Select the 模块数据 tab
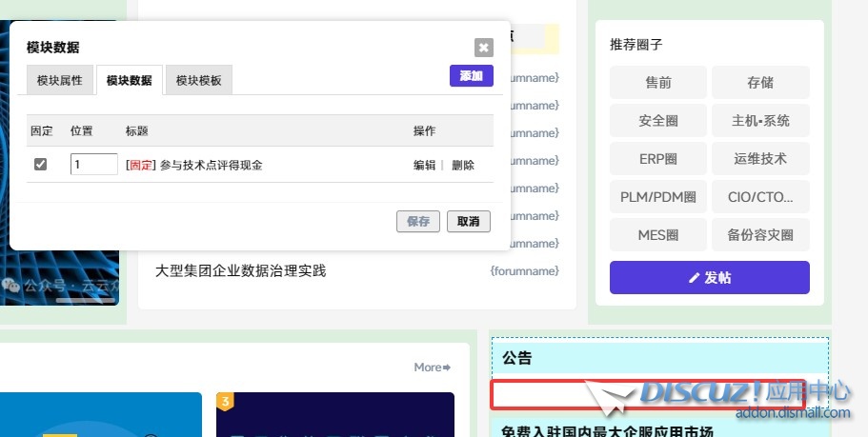Image resolution: width=868 pixels, height=437 pixels. pyautogui.click(x=129, y=80)
